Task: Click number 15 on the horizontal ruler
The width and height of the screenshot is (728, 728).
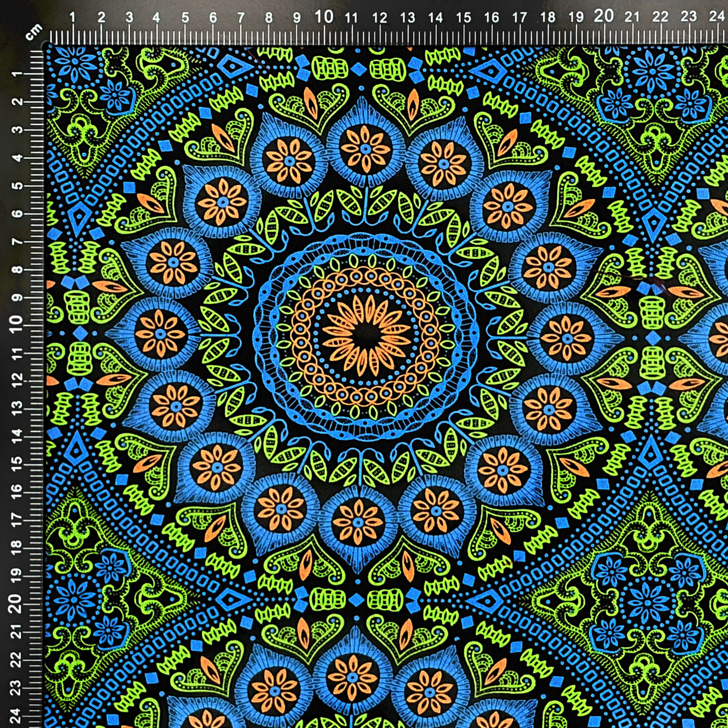Action: click(463, 18)
